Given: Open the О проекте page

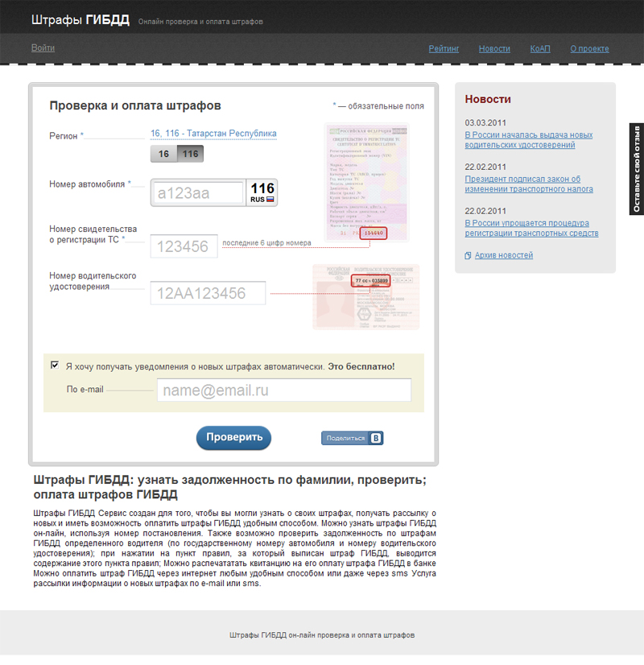Looking at the screenshot, I should [589, 48].
